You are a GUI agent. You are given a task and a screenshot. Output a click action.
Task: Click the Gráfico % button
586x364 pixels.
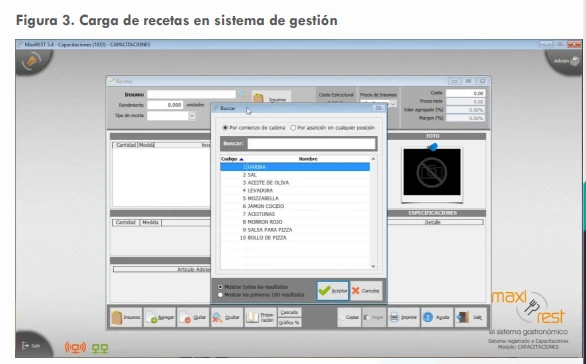[290, 322]
